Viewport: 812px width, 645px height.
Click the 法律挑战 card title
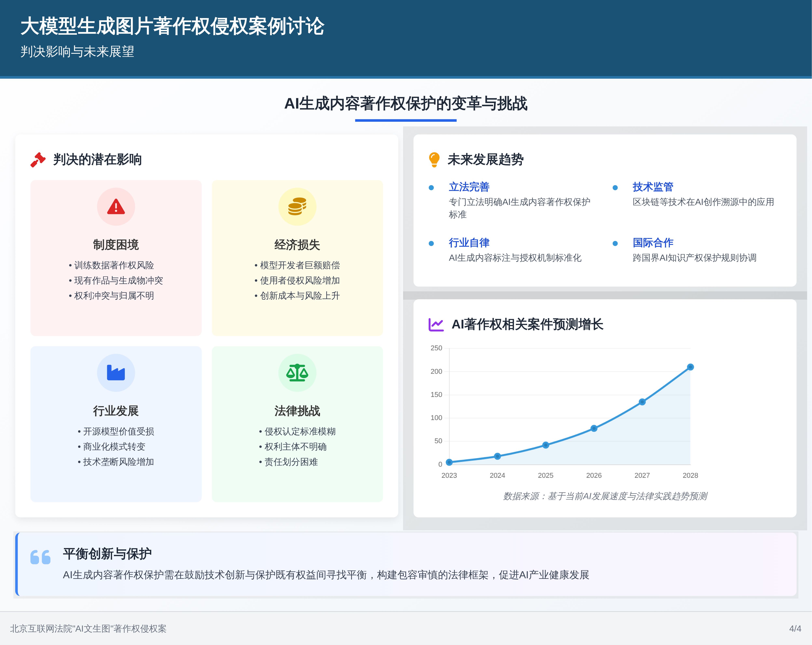[x=297, y=411]
